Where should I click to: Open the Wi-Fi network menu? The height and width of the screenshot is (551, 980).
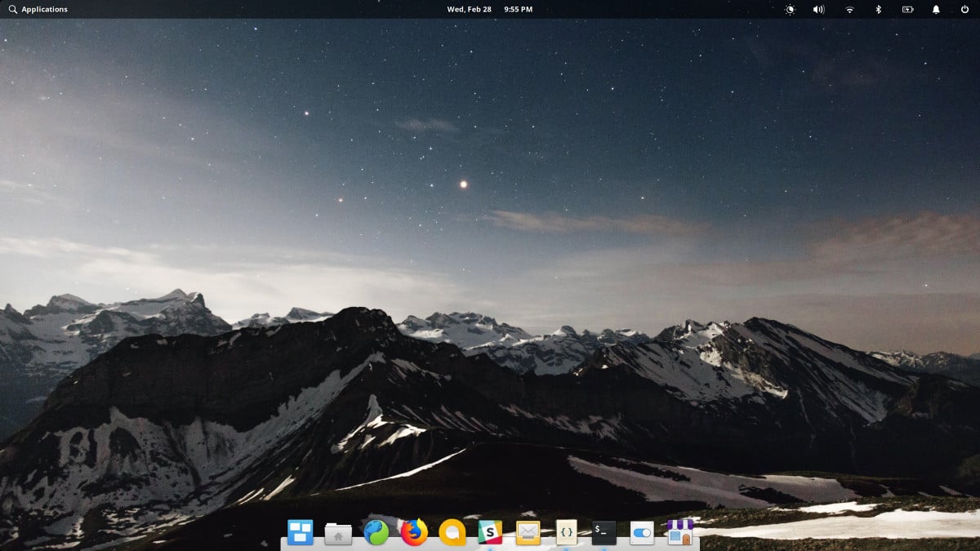[848, 10]
